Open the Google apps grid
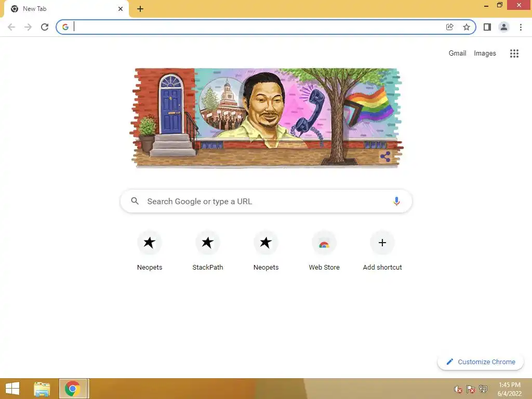The image size is (532, 399). (514, 54)
